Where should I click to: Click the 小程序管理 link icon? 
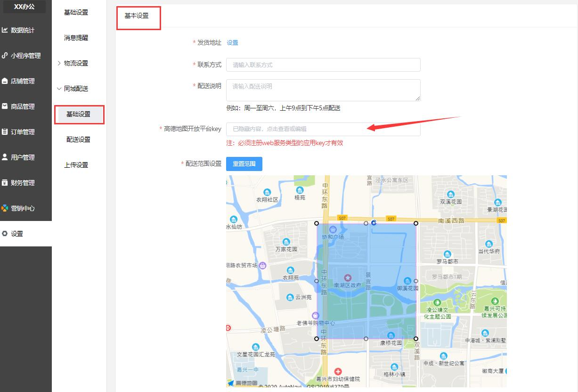coord(5,55)
